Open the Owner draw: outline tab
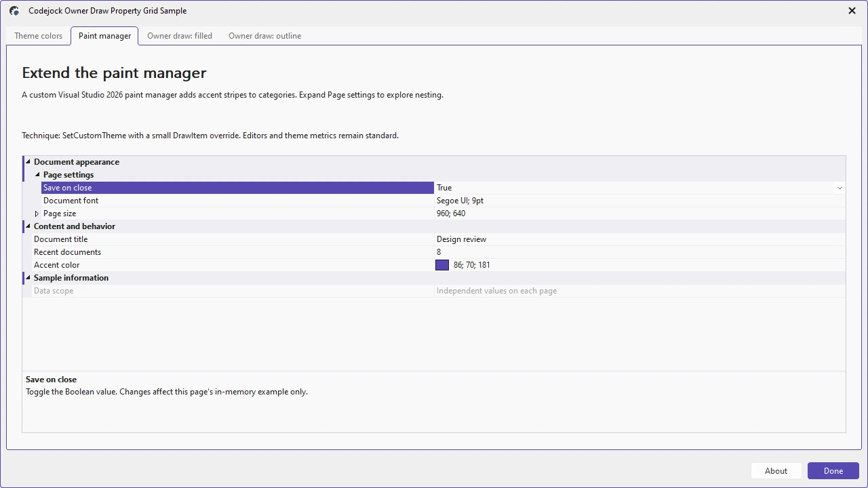The image size is (868, 488). (x=264, y=36)
